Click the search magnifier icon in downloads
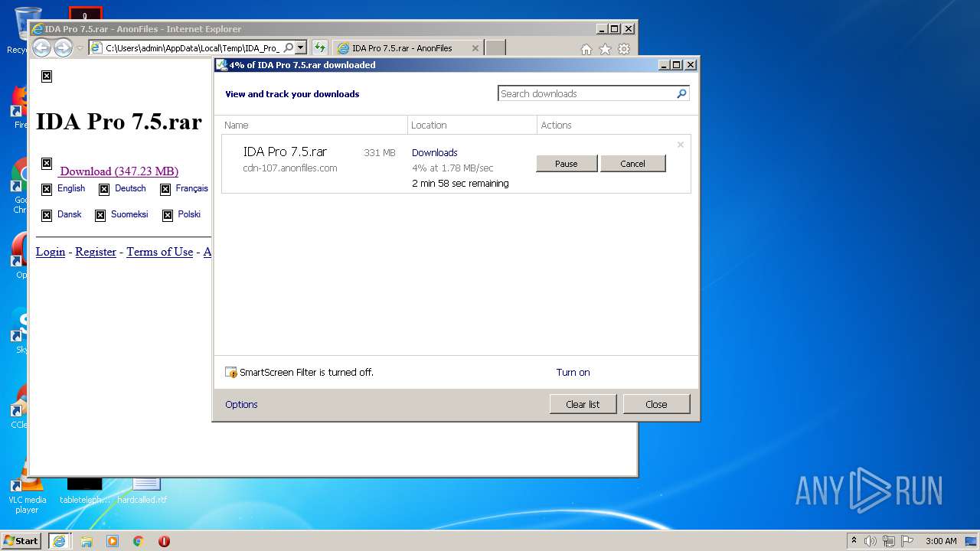This screenshot has width=980, height=551. click(681, 93)
